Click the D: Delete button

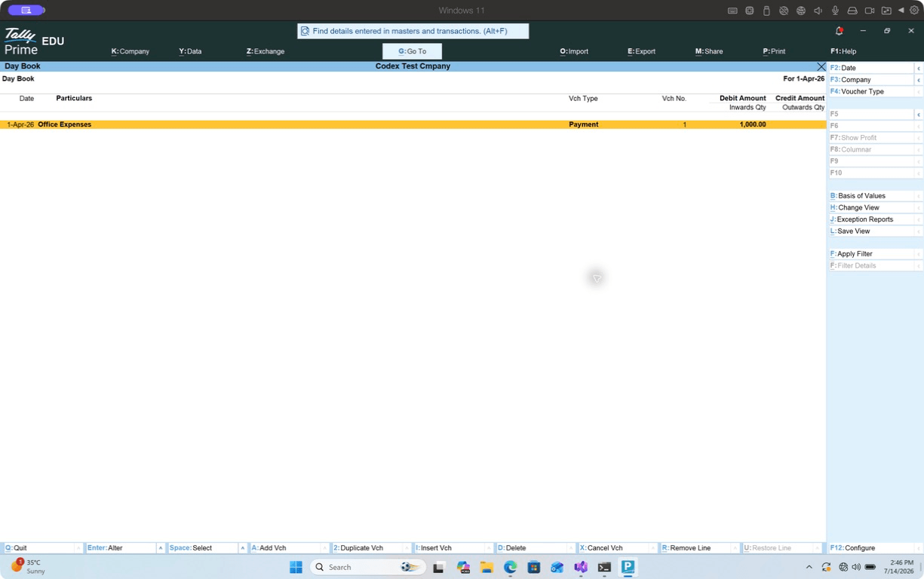tap(533, 548)
